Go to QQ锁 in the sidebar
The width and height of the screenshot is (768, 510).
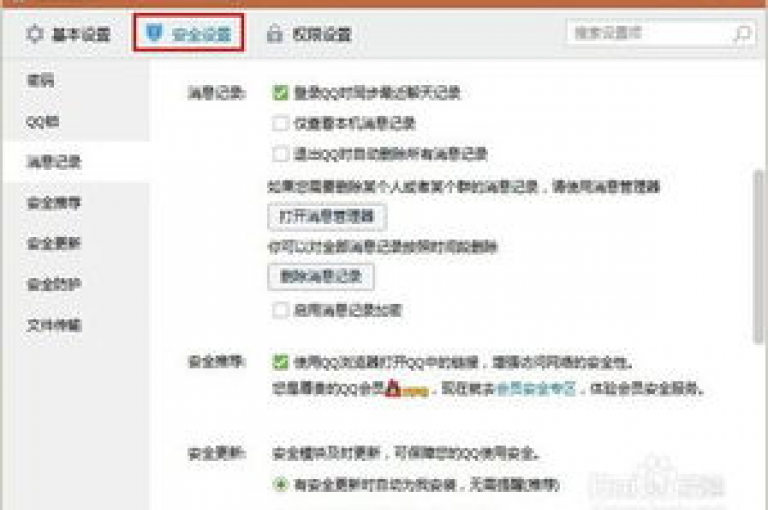tap(42, 121)
